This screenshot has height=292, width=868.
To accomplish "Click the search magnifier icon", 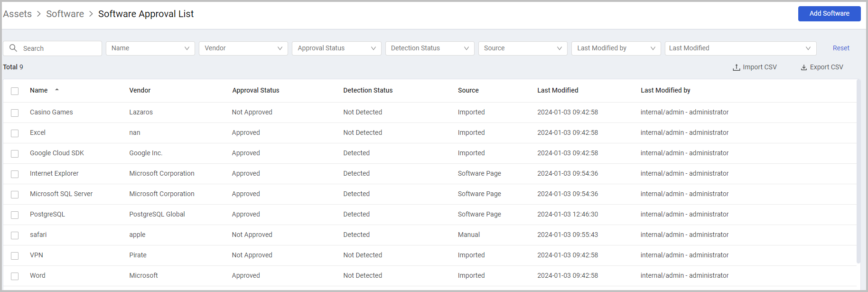I will pos(13,48).
